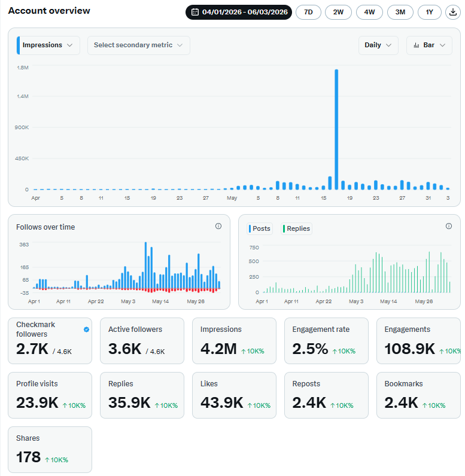Select the Impressions 4.2M card
The image size is (465, 476).
(x=234, y=341)
